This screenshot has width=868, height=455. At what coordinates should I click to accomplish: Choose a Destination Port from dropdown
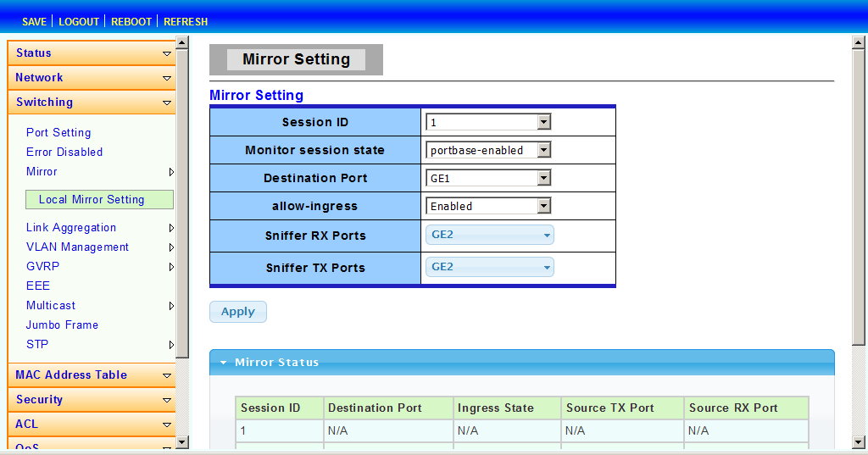[488, 178]
